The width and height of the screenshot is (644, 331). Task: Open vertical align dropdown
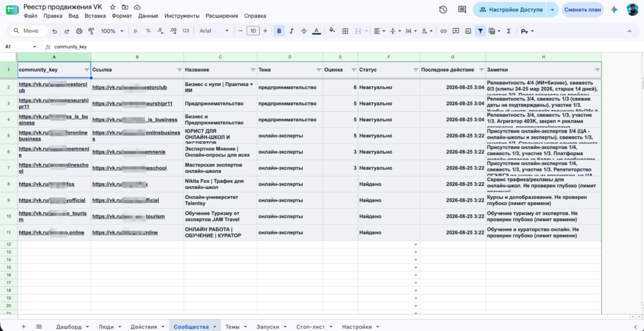(x=395, y=31)
